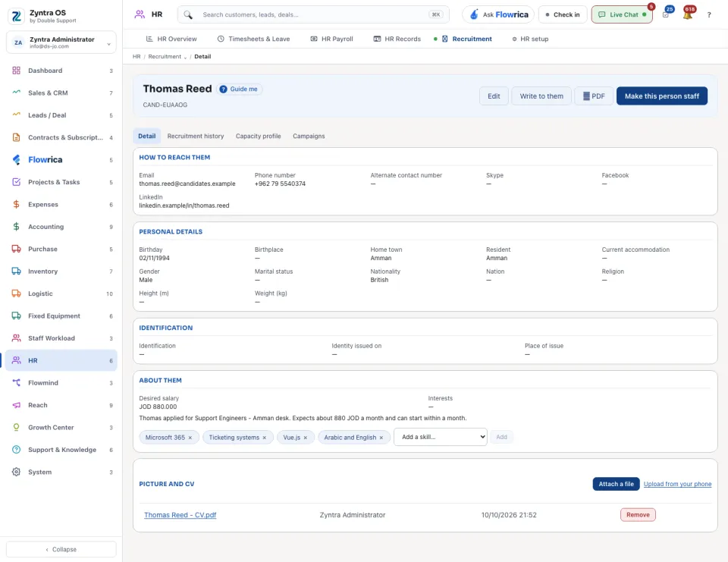Switch to the Campaigns tab
Image resolution: width=728 pixels, height=562 pixels.
pos(309,136)
